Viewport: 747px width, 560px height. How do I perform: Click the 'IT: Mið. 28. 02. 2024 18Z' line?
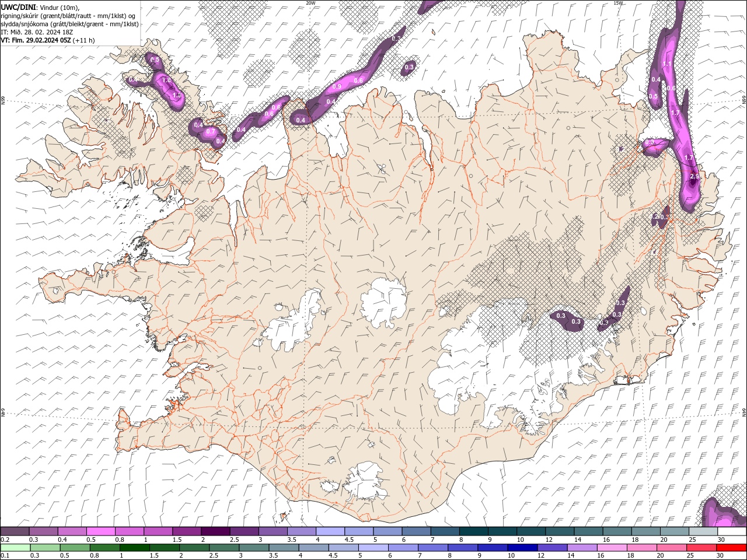tap(38, 32)
